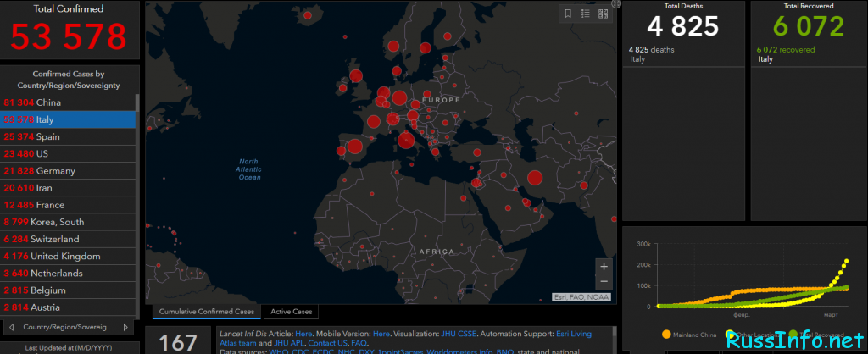This screenshot has height=354, width=868.
Task: Switch to Cumulative Confirmed Cases tab
Action: tap(207, 312)
